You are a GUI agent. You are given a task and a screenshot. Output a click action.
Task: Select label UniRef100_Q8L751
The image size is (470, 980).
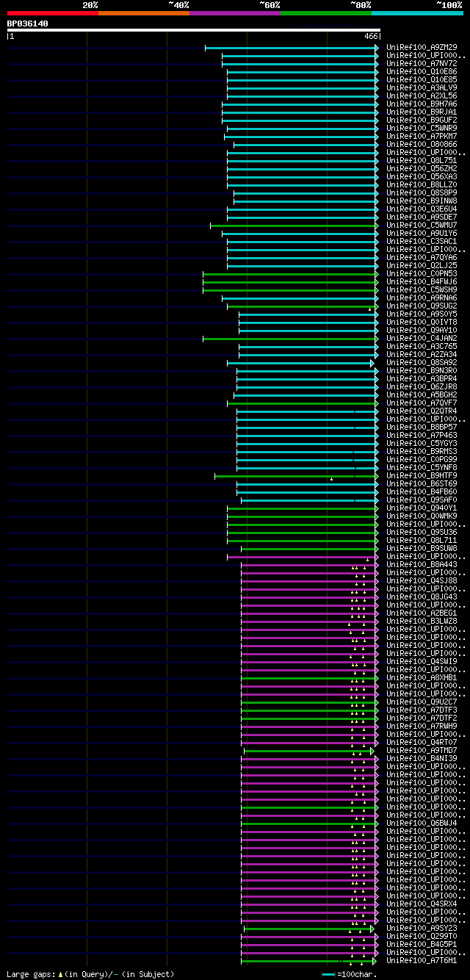(x=422, y=161)
